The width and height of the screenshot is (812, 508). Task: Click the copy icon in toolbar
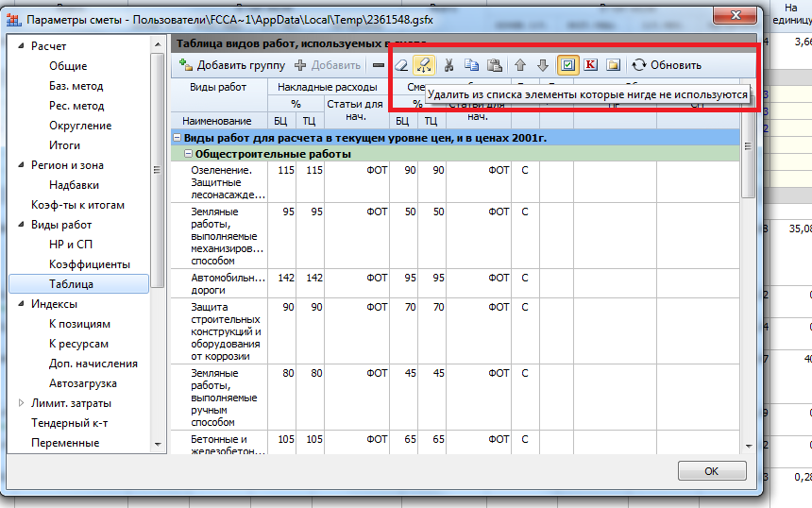471,65
